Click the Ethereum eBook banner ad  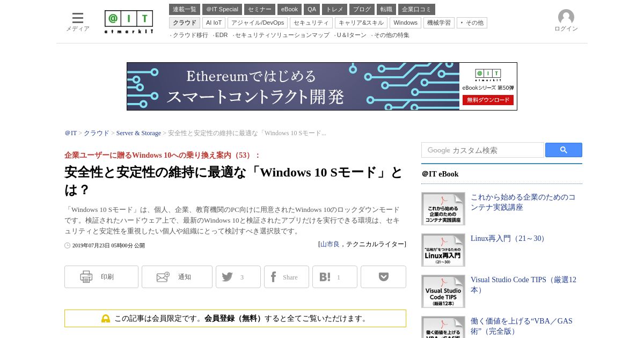tap(322, 86)
